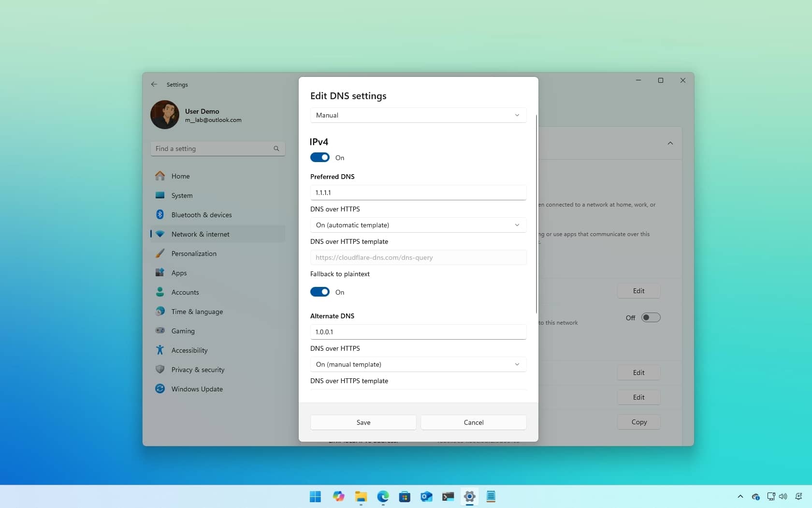The image size is (812, 508).
Task: Open the Personalization settings section
Action: click(193, 253)
